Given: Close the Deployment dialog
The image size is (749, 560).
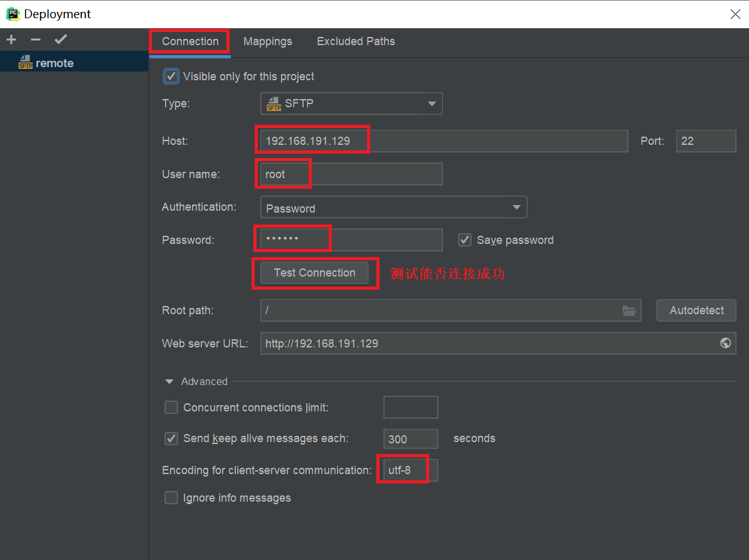Looking at the screenshot, I should pos(735,14).
